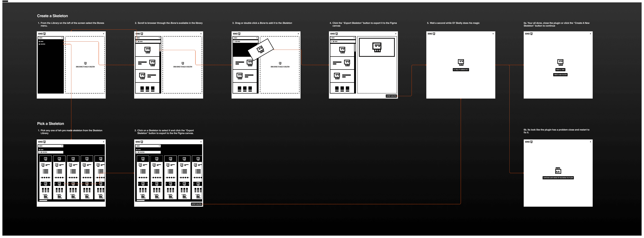Click Export Skeleton button in Pick step 2 panel
Viewport: 644px width, 238px height.
point(197,204)
